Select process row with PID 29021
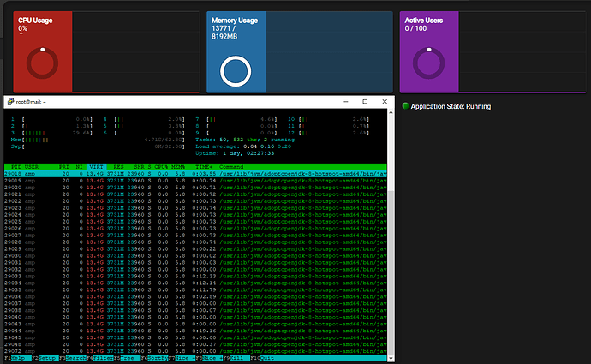591x364 pixels. click(195, 194)
